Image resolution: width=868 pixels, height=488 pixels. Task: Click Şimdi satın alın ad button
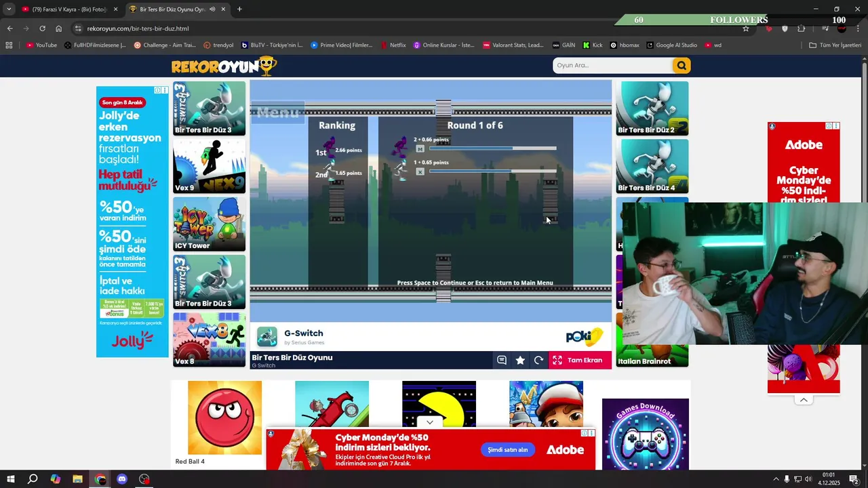coord(508,450)
